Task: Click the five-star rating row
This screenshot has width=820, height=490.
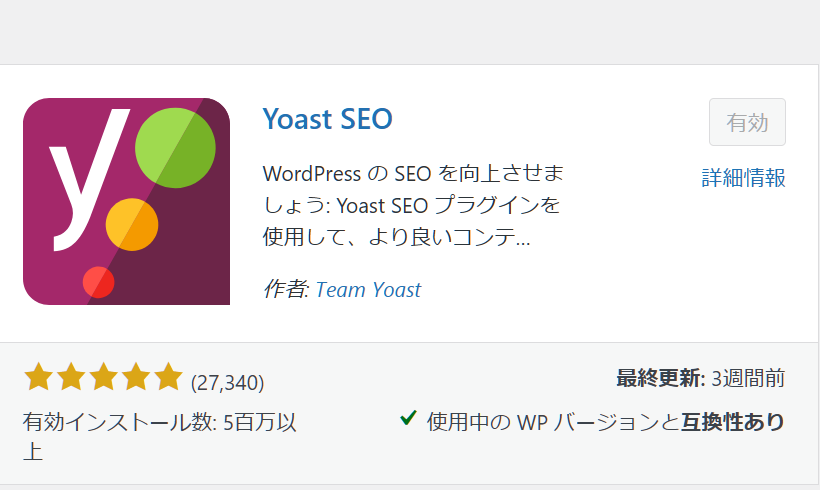Action: click(x=103, y=377)
